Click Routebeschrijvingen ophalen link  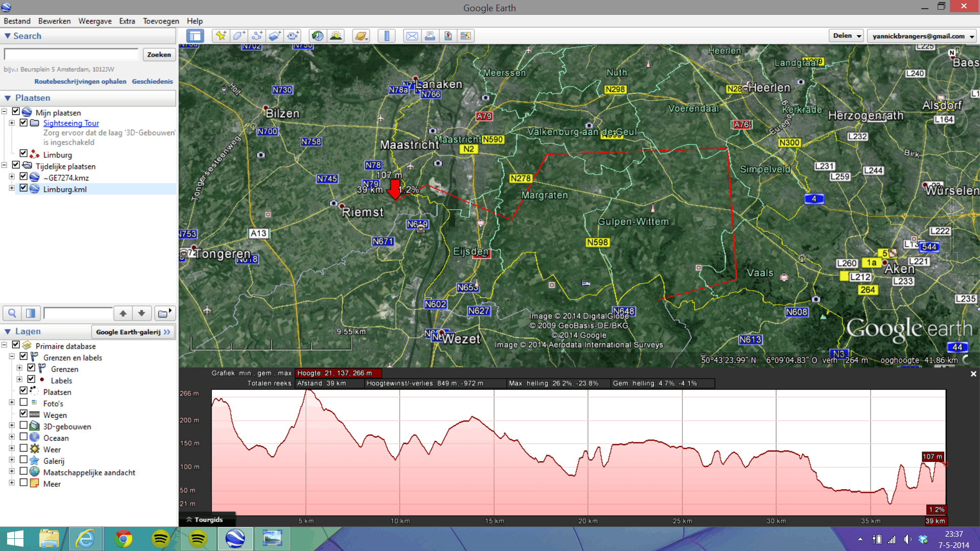(80, 82)
